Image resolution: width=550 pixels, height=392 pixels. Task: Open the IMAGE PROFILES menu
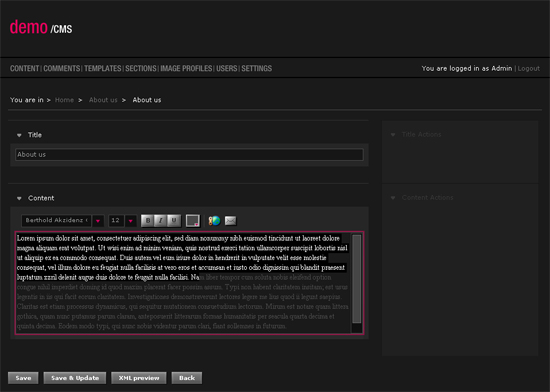(186, 68)
